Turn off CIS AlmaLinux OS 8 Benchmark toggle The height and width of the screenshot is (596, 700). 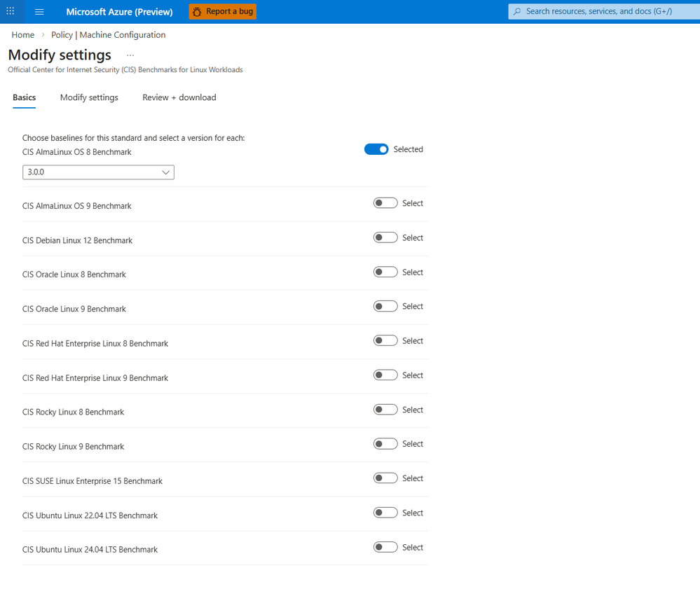tap(376, 149)
